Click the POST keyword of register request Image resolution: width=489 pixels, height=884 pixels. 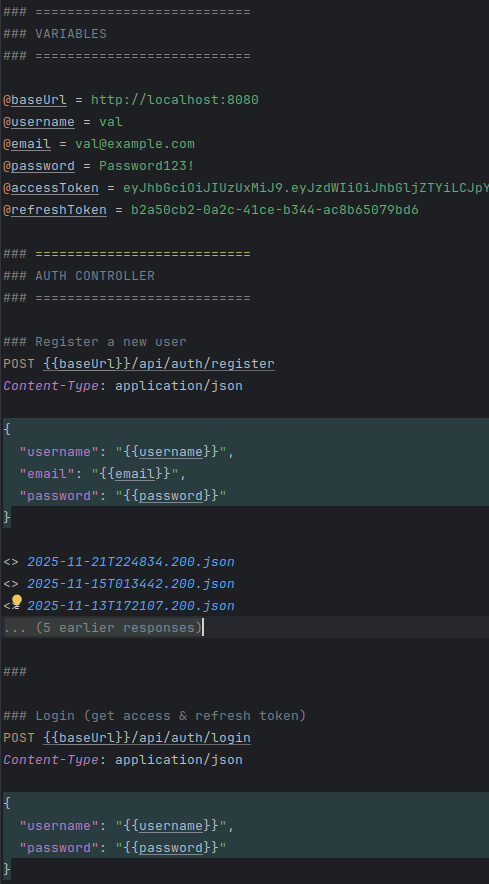pyautogui.click(x=19, y=364)
